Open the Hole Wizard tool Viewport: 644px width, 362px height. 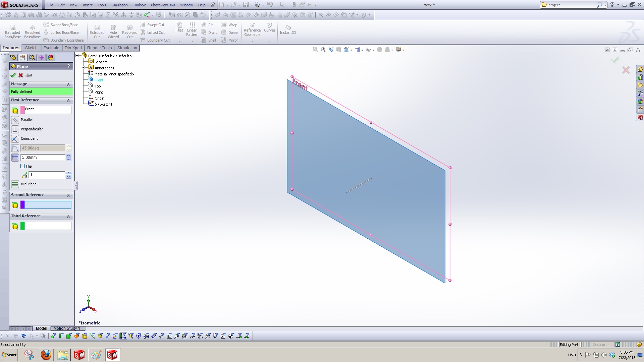tap(113, 32)
